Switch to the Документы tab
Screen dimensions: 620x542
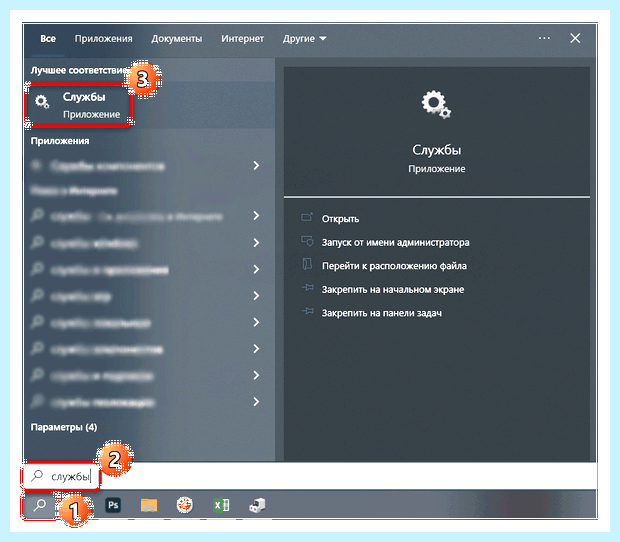[x=176, y=39]
